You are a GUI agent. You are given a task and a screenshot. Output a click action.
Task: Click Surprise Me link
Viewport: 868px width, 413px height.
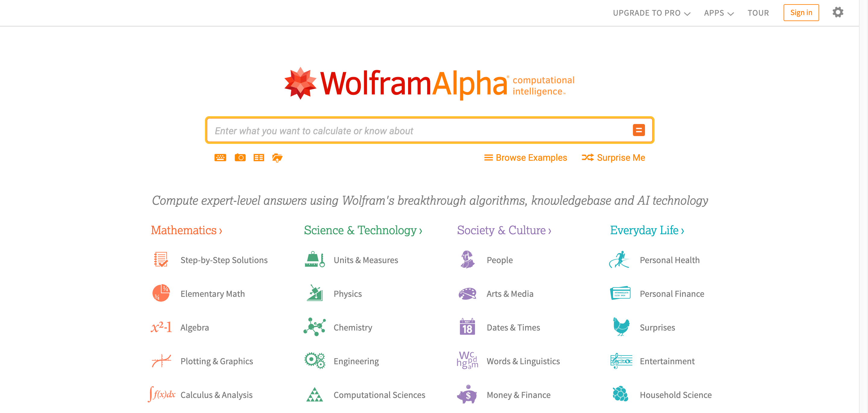pos(613,157)
